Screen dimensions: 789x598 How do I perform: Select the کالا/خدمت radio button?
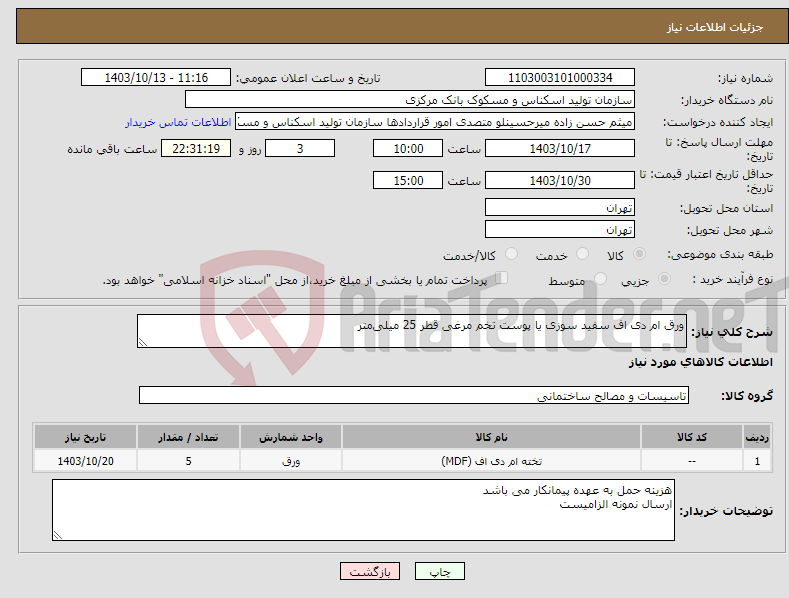[511, 254]
